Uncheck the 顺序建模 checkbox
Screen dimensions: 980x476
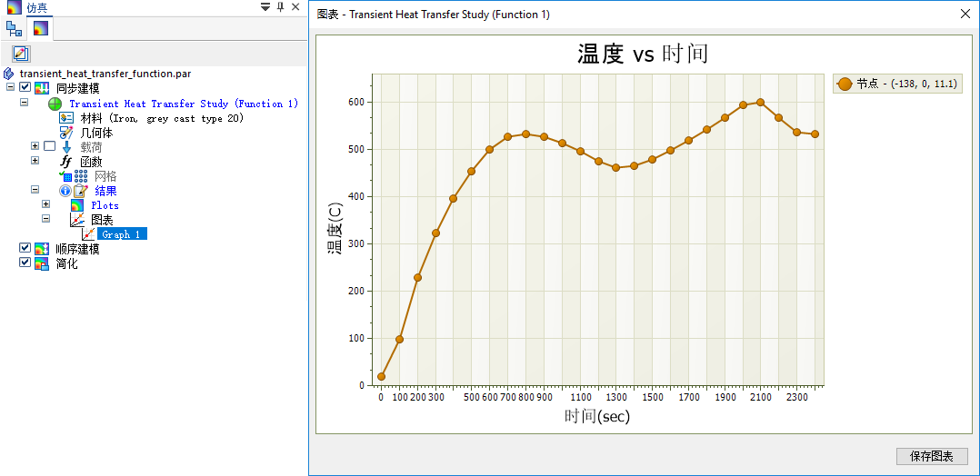point(25,249)
